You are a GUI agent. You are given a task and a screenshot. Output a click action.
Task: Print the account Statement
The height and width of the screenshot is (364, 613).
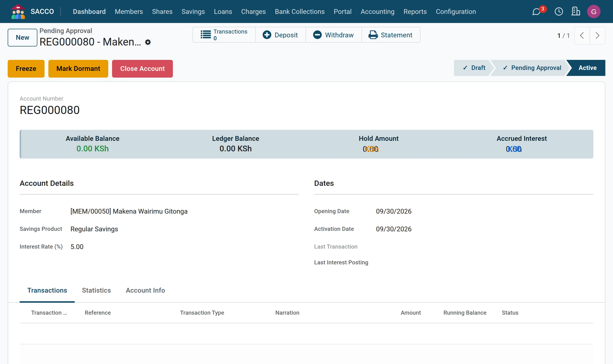391,35
